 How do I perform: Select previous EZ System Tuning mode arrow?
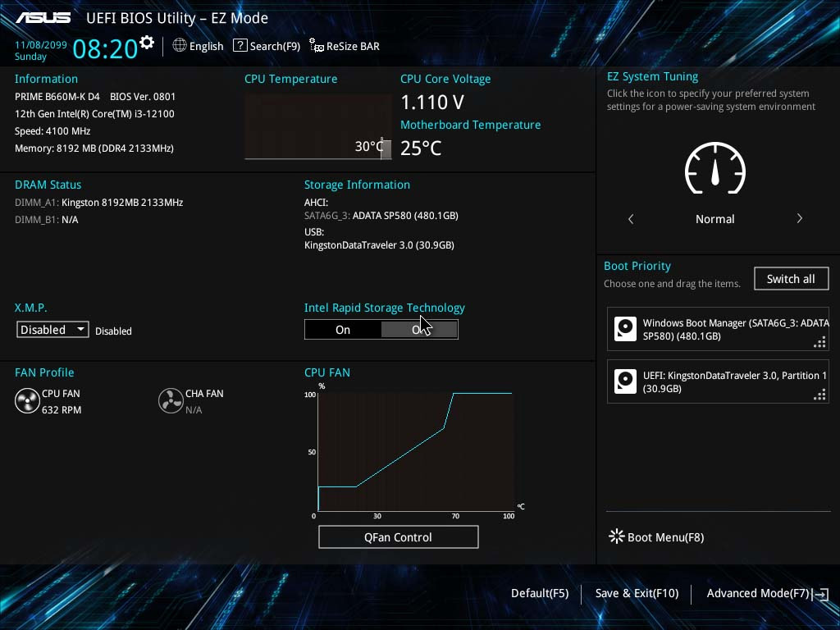631,218
